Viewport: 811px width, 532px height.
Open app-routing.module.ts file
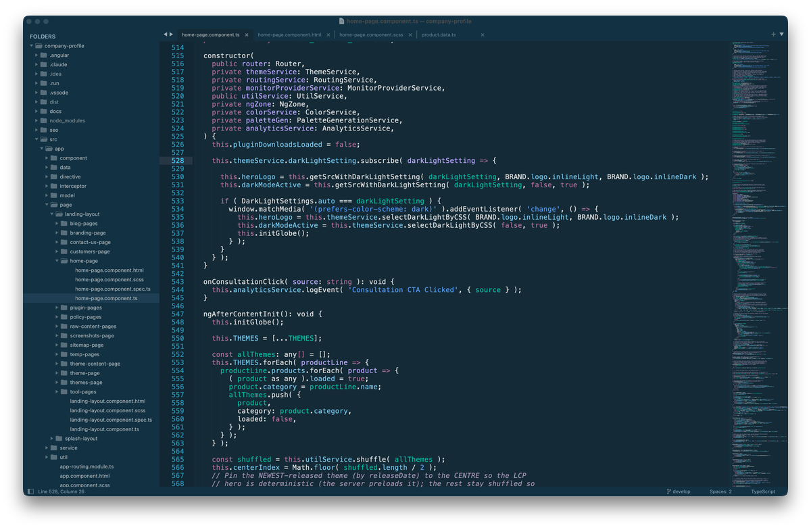coord(87,466)
